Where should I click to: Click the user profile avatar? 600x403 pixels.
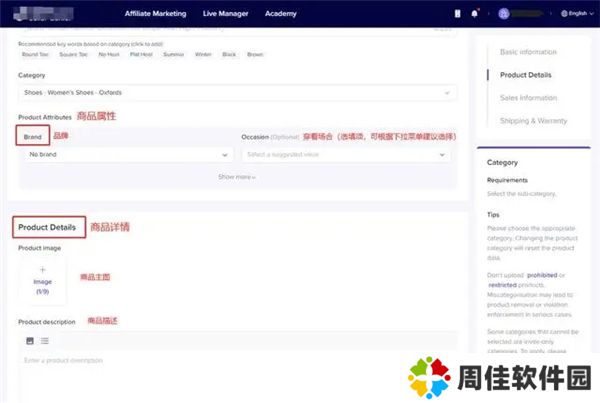503,13
